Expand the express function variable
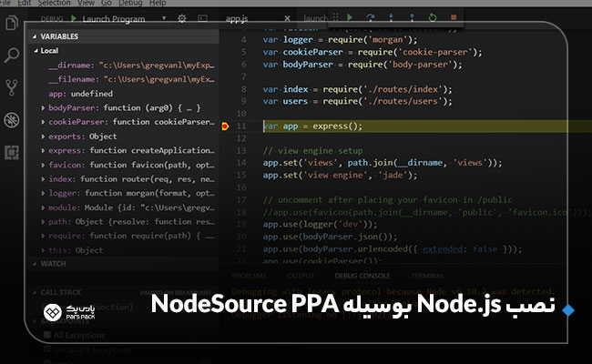 43,150
